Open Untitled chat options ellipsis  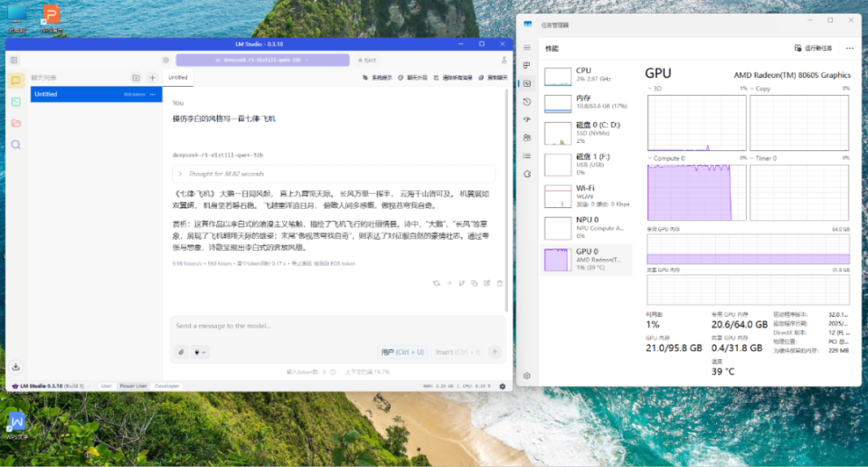153,94
